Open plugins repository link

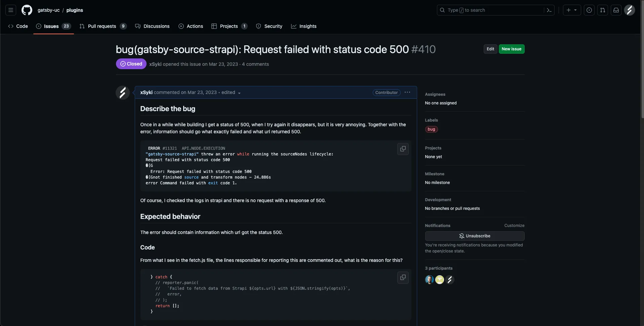click(x=75, y=10)
